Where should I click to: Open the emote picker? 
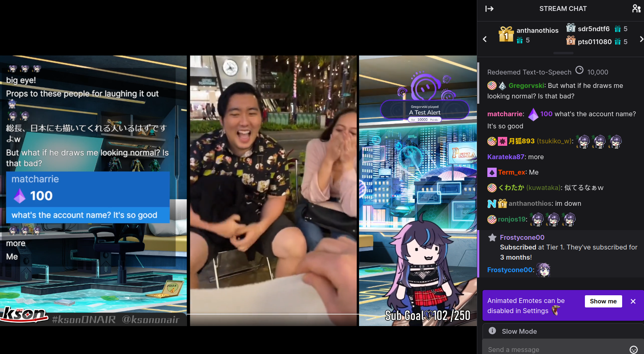(x=633, y=350)
